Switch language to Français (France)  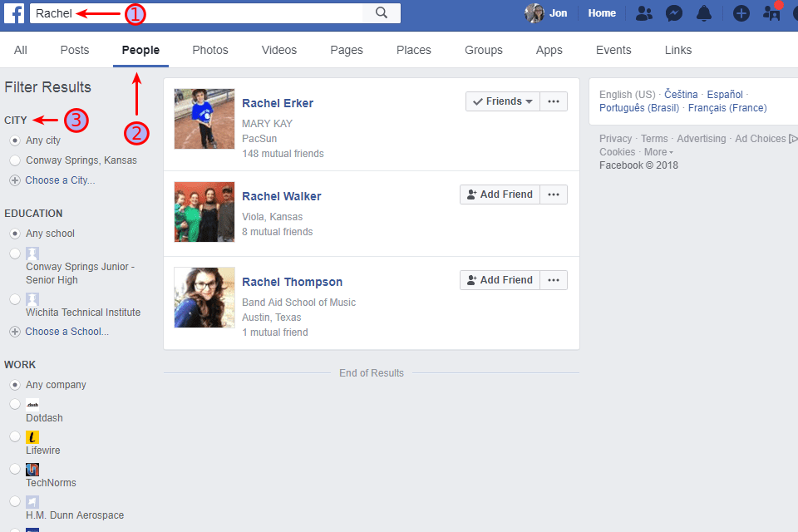tap(727, 108)
